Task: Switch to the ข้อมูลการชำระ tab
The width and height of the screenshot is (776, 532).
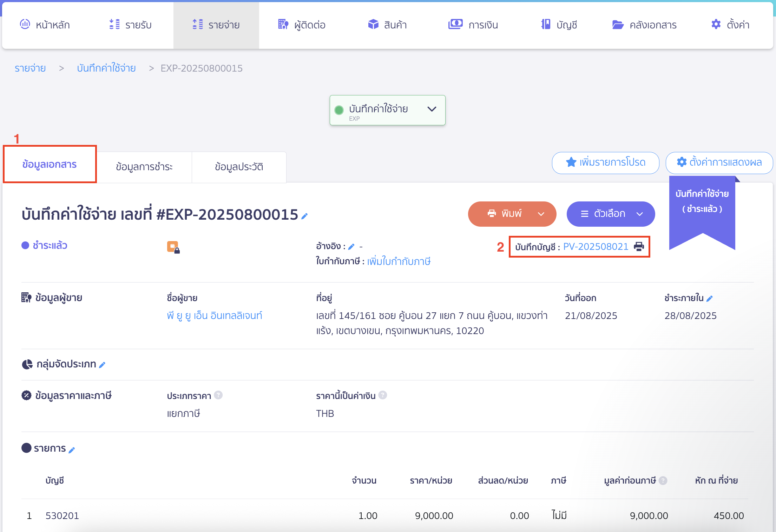Action: point(144,167)
